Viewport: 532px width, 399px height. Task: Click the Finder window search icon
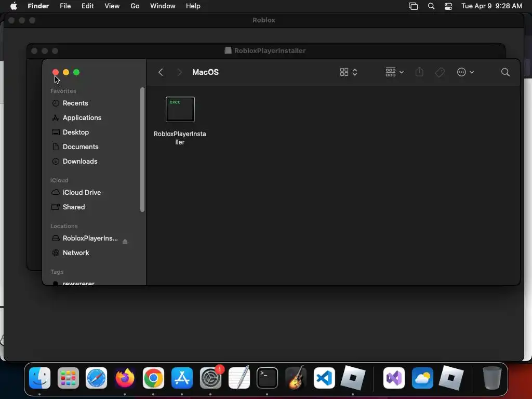(505, 72)
